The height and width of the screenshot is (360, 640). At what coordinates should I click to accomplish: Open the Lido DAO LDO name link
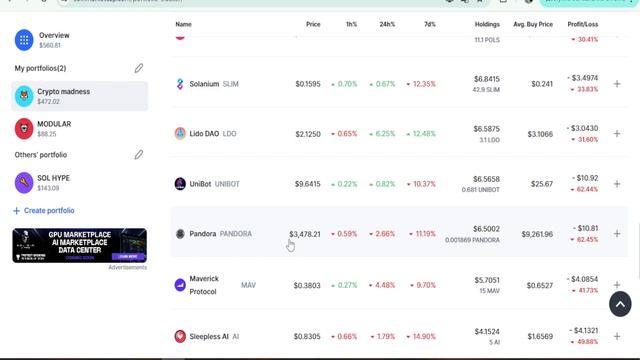click(213, 133)
